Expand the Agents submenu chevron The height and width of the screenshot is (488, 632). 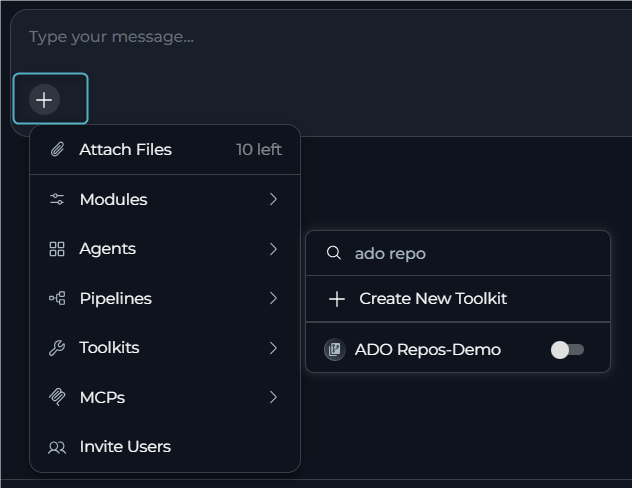coord(273,249)
